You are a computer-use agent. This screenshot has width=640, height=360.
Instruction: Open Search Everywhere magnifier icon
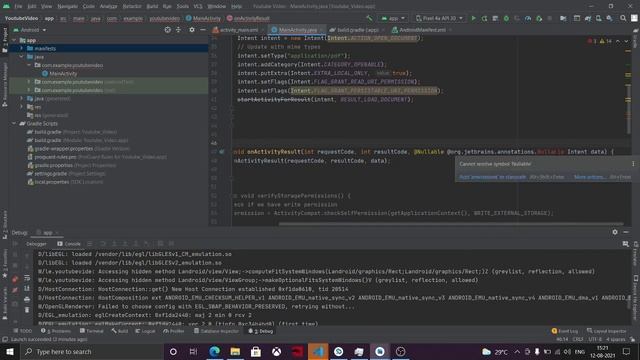[623, 18]
